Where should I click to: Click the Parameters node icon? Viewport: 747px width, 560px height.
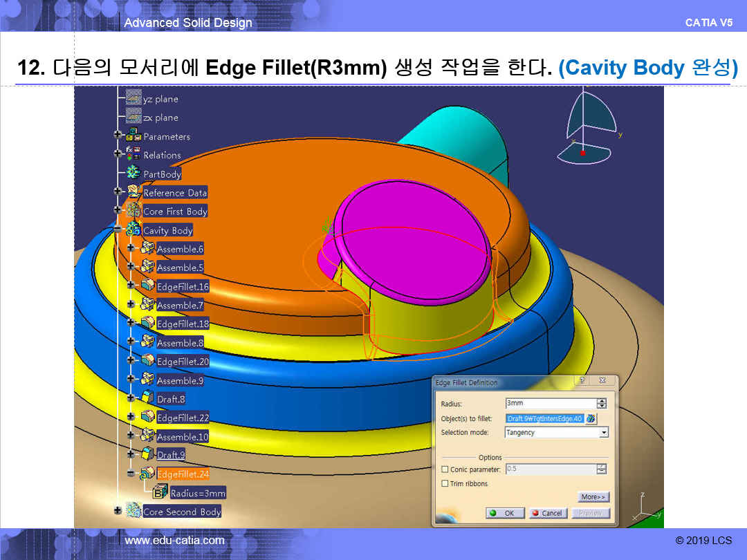pyautogui.click(x=134, y=136)
